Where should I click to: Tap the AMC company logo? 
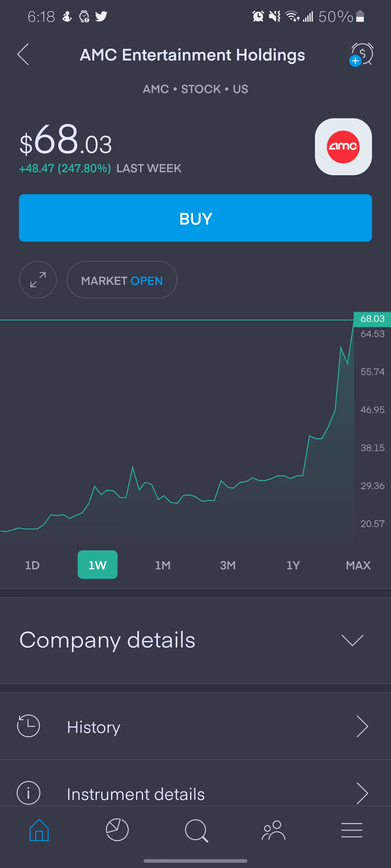[343, 146]
